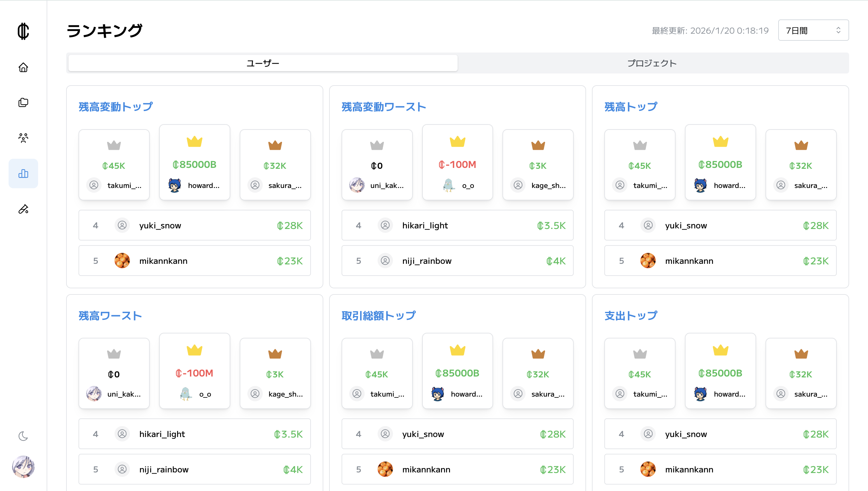Click mikannkann orange avatar in 取引総額トップ
This screenshot has height=491, width=868.
pyautogui.click(x=385, y=469)
